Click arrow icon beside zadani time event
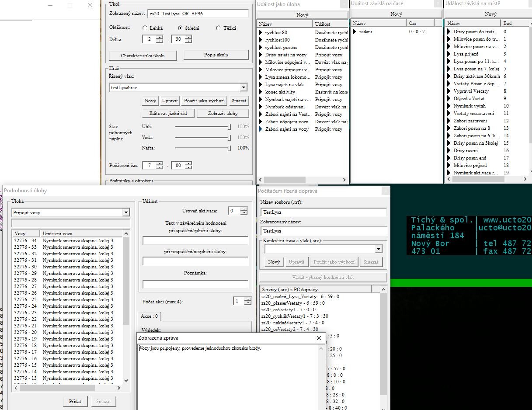Viewport: 532px width, 410px height. [x=355, y=31]
